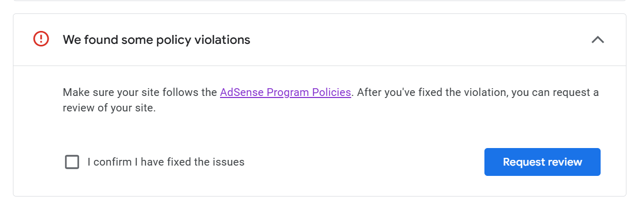Click the word "Request" on the blue button

pyautogui.click(x=521, y=162)
